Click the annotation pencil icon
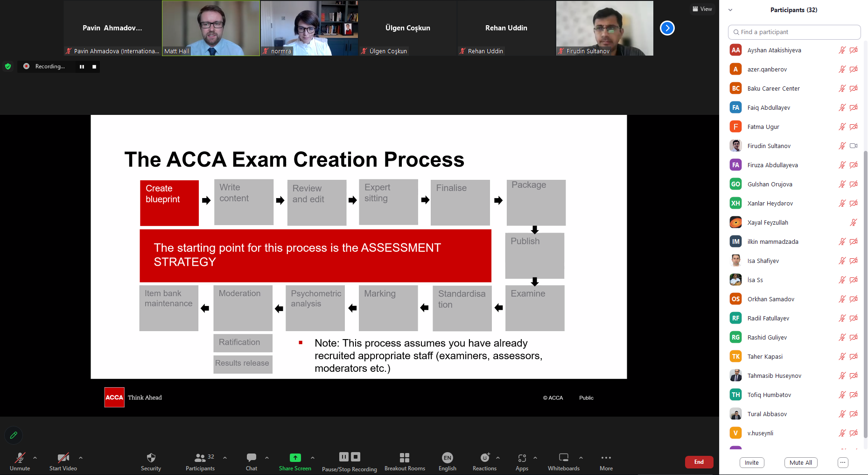This screenshot has width=868, height=475. tap(14, 435)
